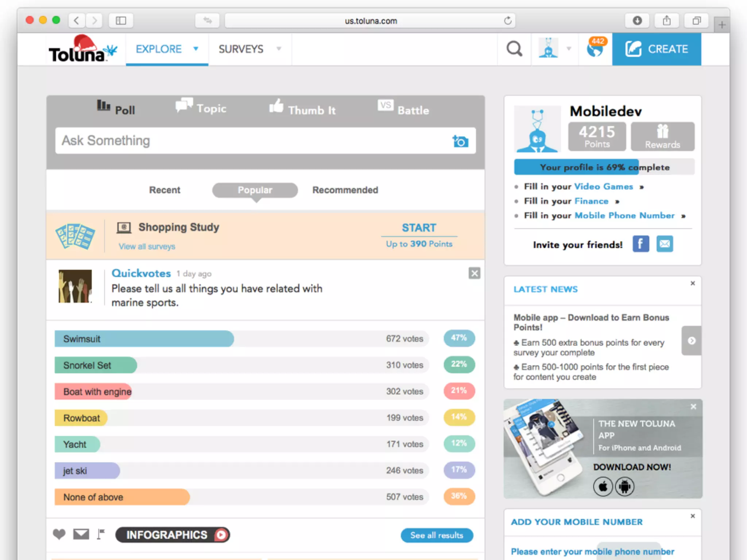Choose the Battle content tab
This screenshot has width=747, height=560.
403,109
